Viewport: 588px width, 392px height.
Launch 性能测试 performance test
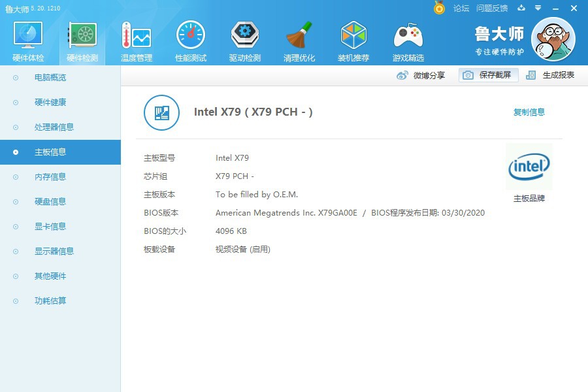coord(191,41)
